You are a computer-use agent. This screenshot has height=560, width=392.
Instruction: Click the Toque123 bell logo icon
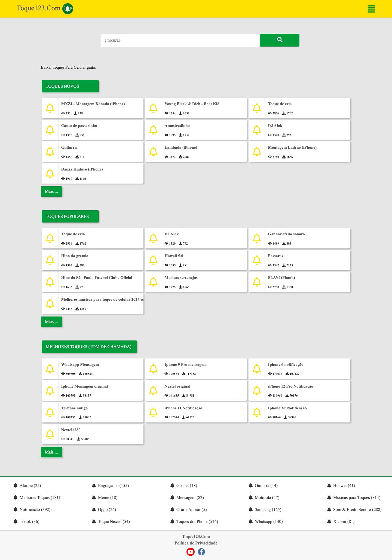[68, 9]
